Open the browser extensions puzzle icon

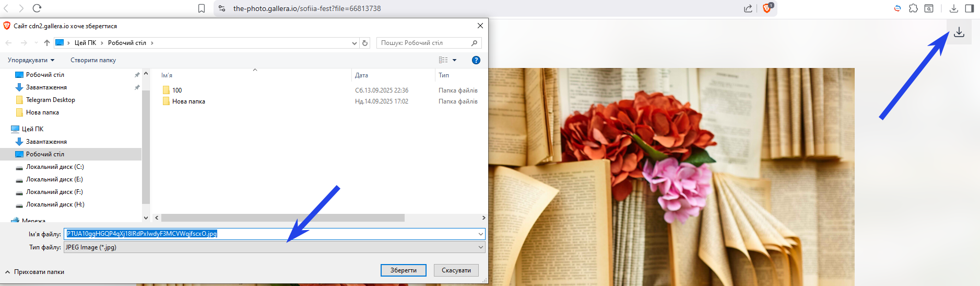click(x=913, y=8)
